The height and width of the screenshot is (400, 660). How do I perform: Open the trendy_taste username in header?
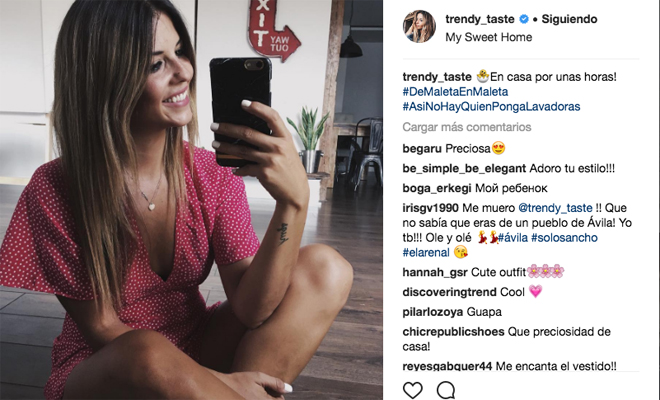480,19
